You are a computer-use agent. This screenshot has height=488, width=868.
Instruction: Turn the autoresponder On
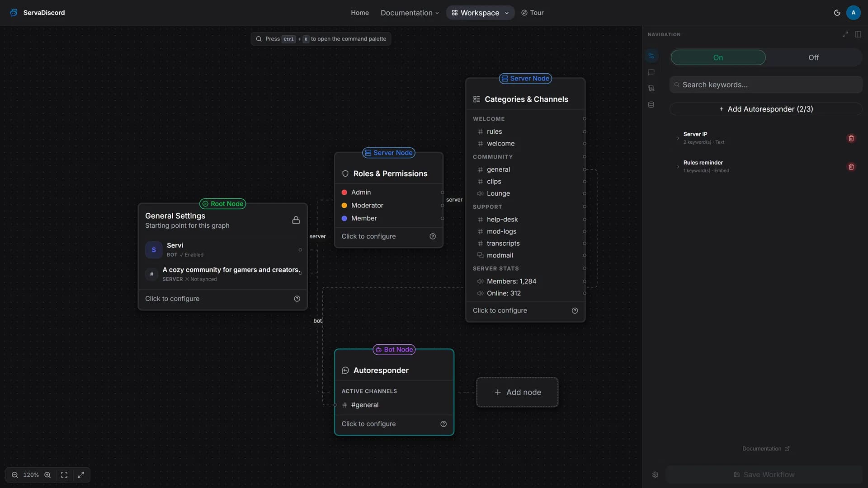coord(718,57)
